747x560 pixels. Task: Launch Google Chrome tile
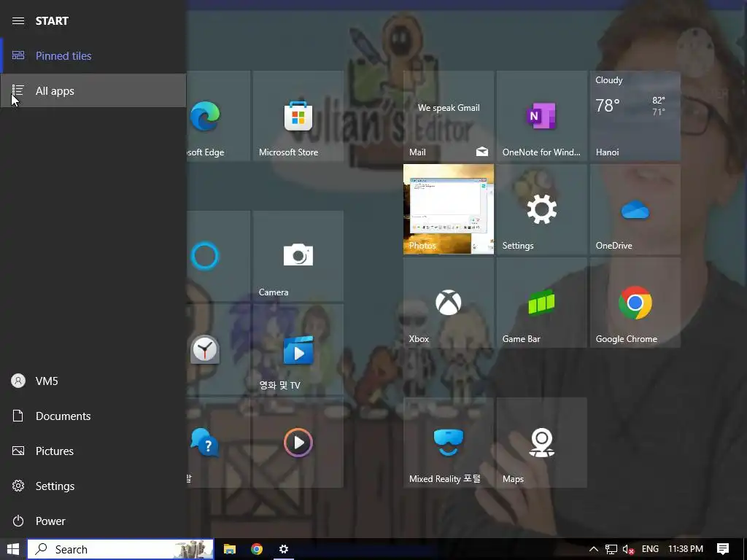(635, 303)
